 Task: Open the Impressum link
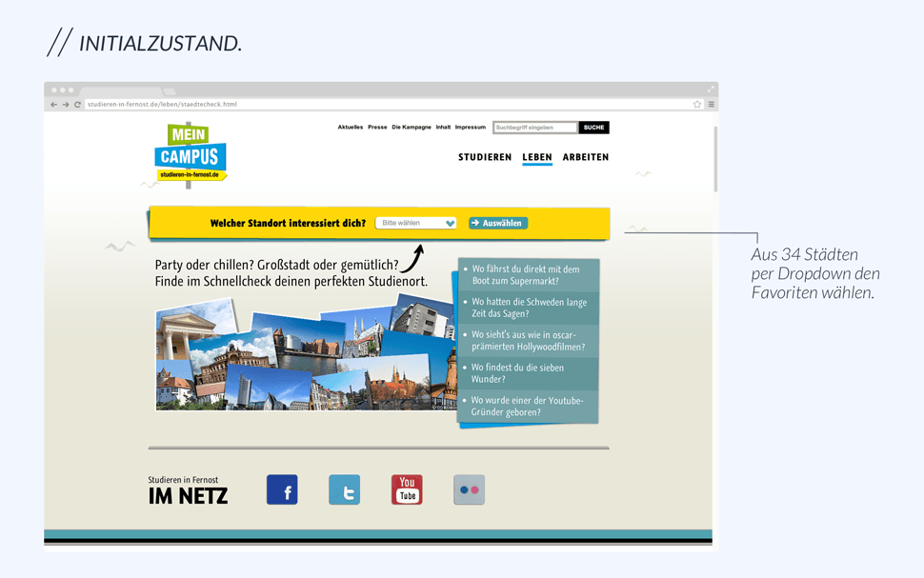click(x=470, y=128)
